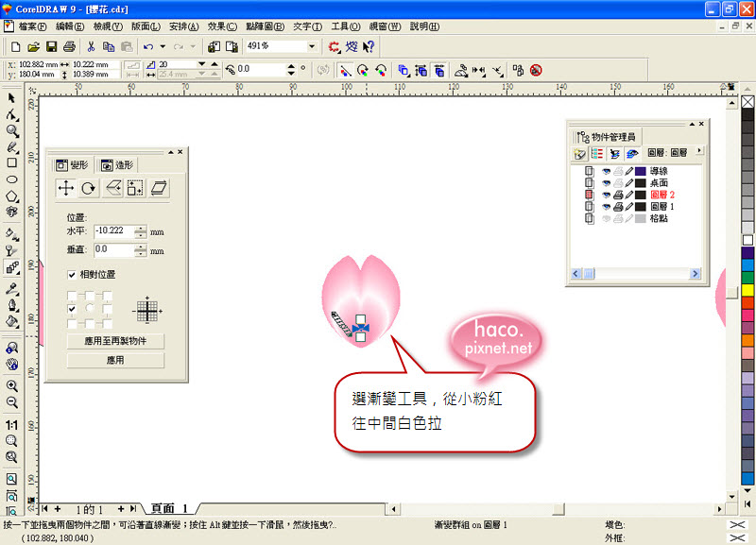Click the Position icon in transform panel

[65, 188]
